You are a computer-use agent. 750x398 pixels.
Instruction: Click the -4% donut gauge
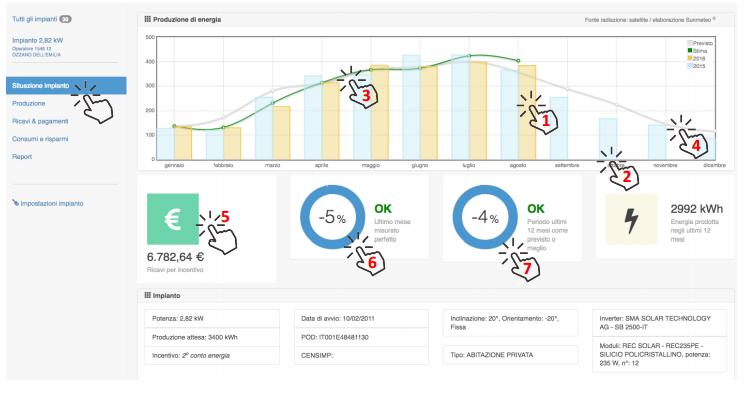tap(485, 217)
